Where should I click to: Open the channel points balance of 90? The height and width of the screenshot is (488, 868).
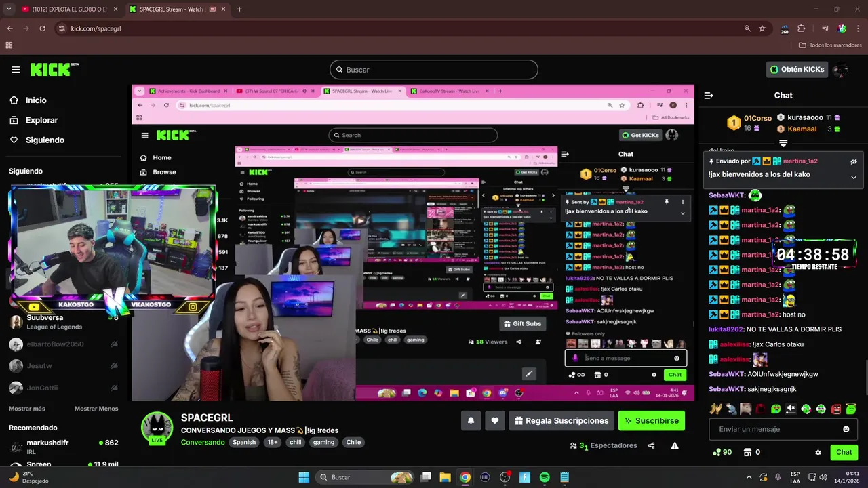click(722, 452)
